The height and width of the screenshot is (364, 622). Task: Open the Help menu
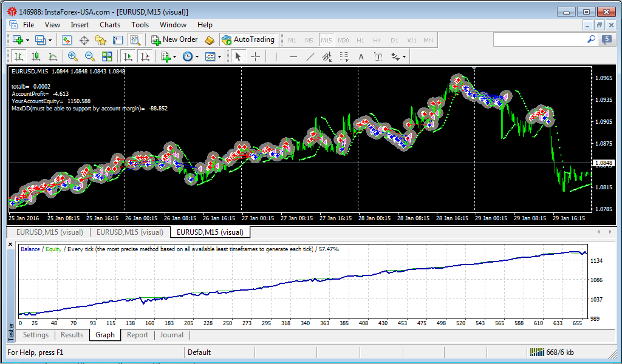click(x=205, y=24)
